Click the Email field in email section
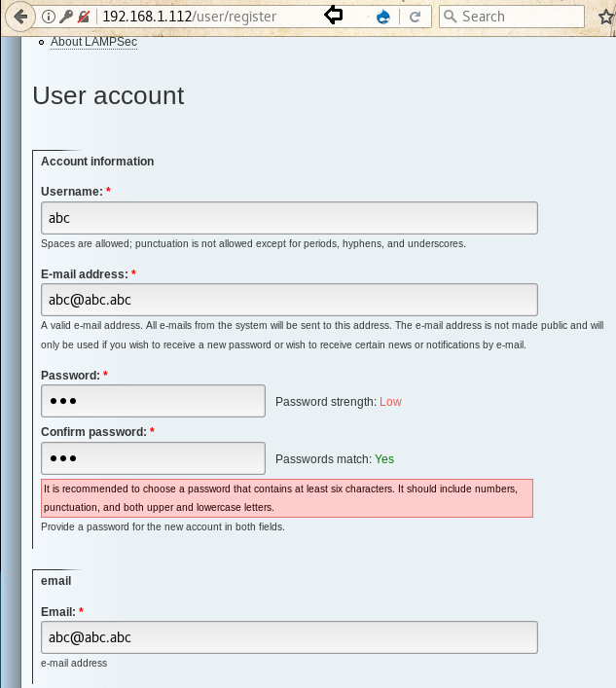 click(x=289, y=637)
